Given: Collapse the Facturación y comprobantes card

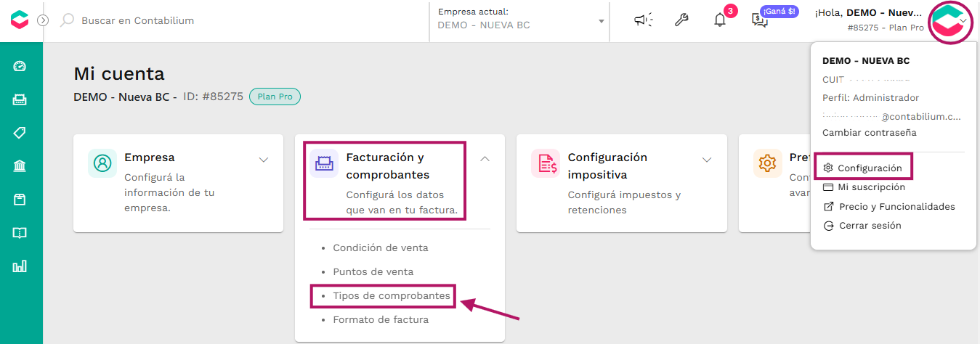Looking at the screenshot, I should (485, 159).
